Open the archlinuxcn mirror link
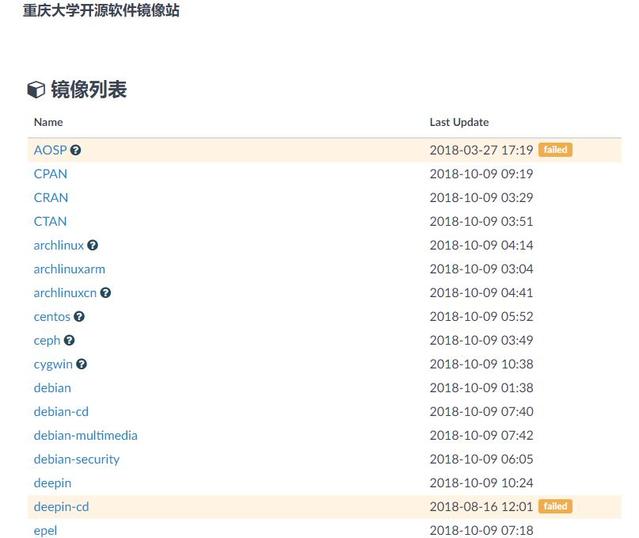This screenshot has height=538, width=639. [65, 293]
